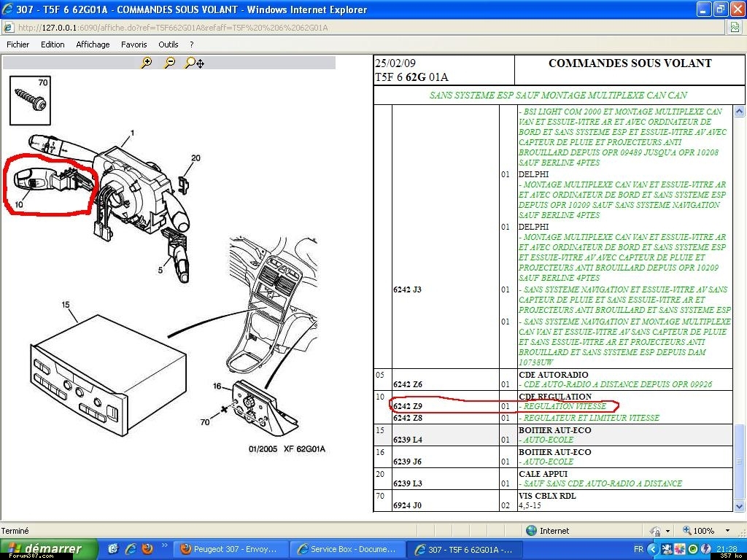Viewport: 747px width, 560px height.
Task: Click the screw thumbnail labeled 70
Action: coord(30,100)
